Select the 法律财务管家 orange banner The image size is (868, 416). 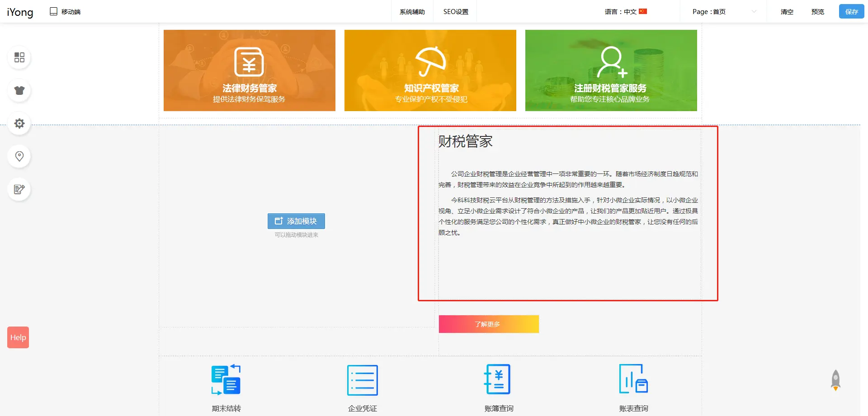tap(249, 70)
